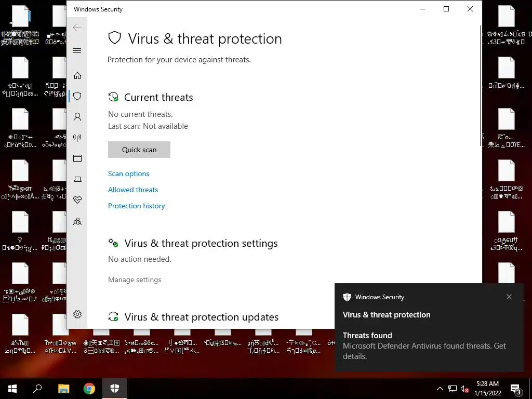Open File Explorer from taskbar
Screen dimensions: 532x399
[63, 389]
